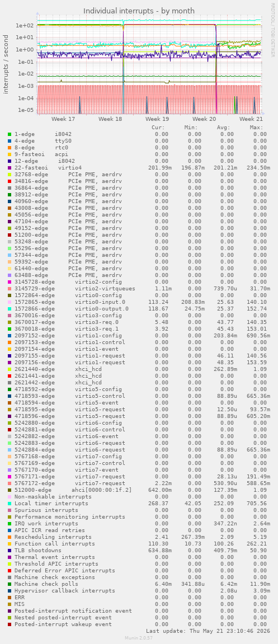Click the chart title Individual interrupts - by month
This screenshot has width=278, height=644.
[x=139, y=11]
